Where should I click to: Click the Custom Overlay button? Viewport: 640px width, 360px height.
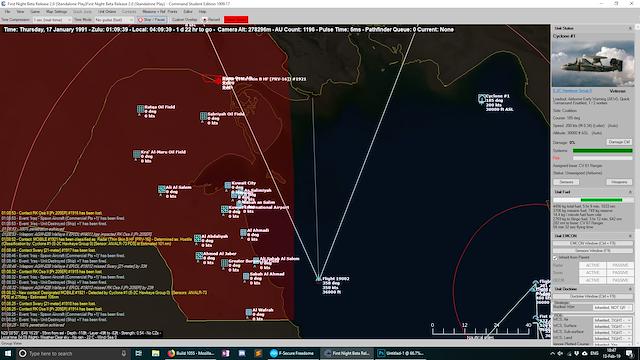point(184,20)
